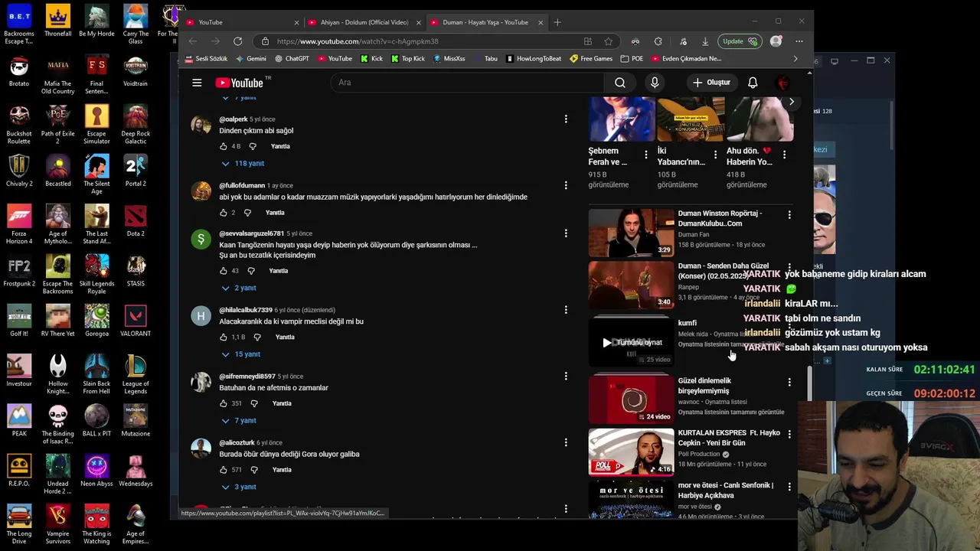This screenshot has width=980, height=551.
Task: Open options for KURTALAN EKSPRES video
Action: [789, 434]
